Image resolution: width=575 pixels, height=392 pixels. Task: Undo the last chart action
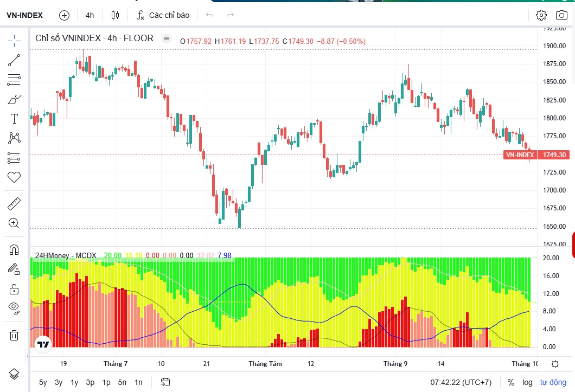tap(210, 15)
